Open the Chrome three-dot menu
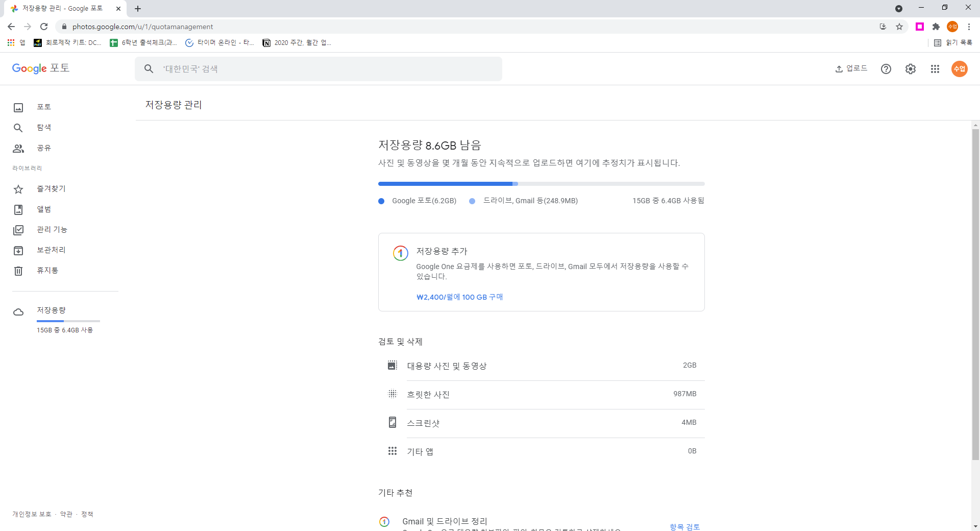Image resolution: width=980 pixels, height=531 pixels. pos(969,27)
